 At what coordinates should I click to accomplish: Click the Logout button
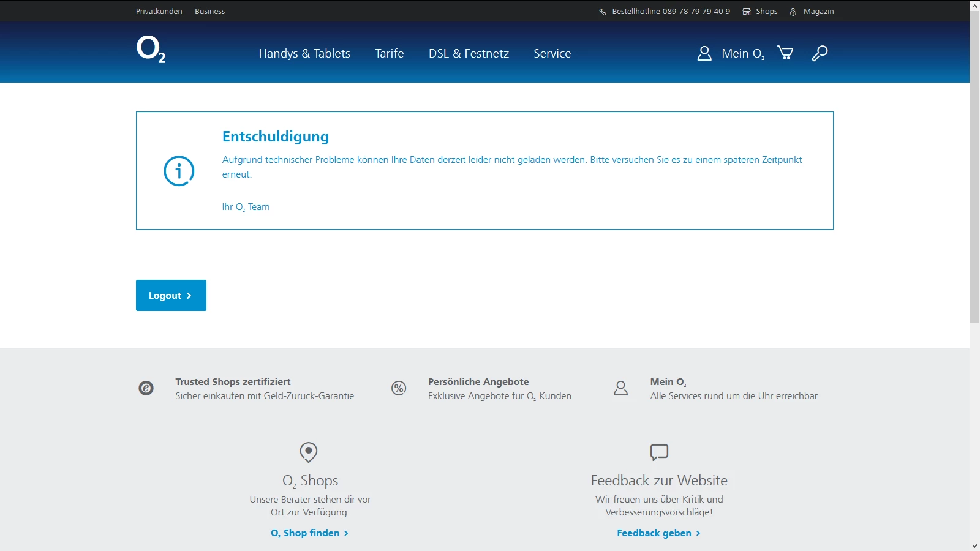pyautogui.click(x=171, y=296)
